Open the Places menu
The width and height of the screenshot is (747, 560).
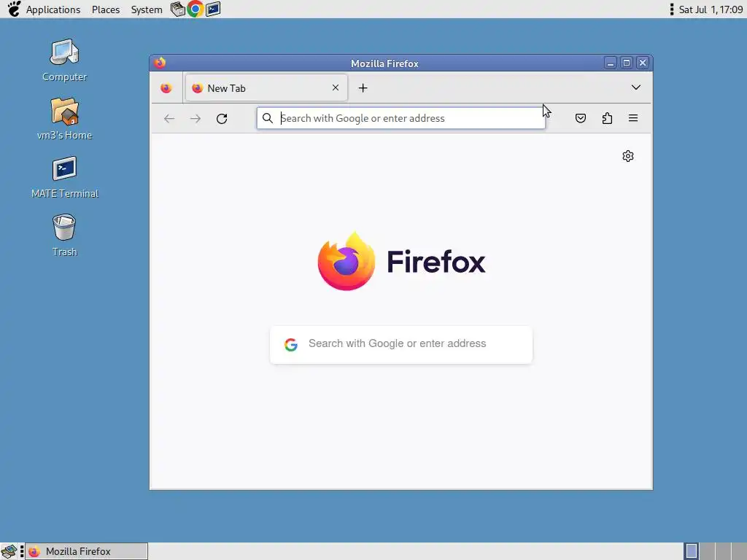tap(106, 9)
